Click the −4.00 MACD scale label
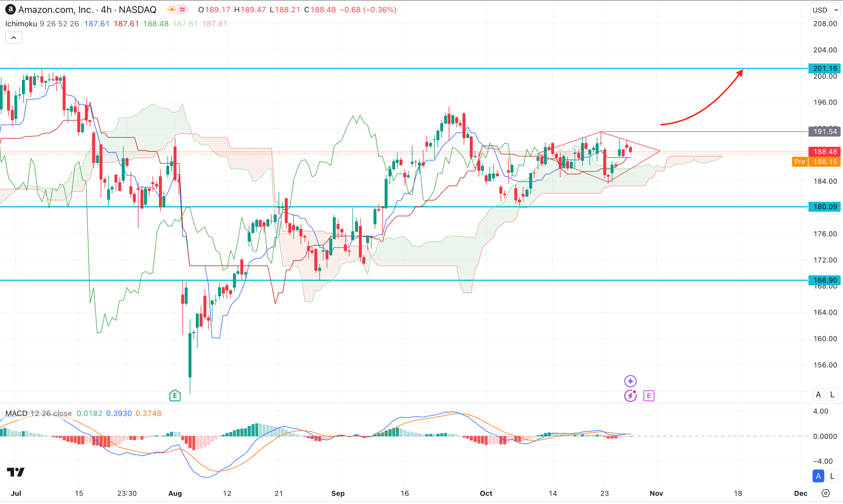 823,461
